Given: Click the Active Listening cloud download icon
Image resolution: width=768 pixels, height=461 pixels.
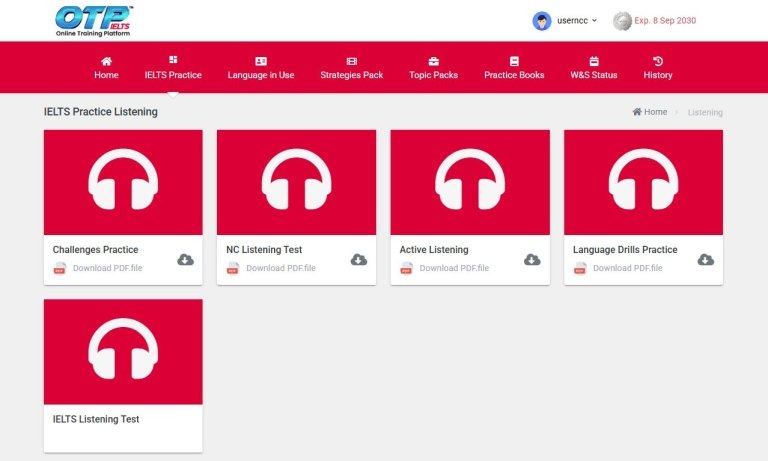Looking at the screenshot, I should click(x=532, y=260).
